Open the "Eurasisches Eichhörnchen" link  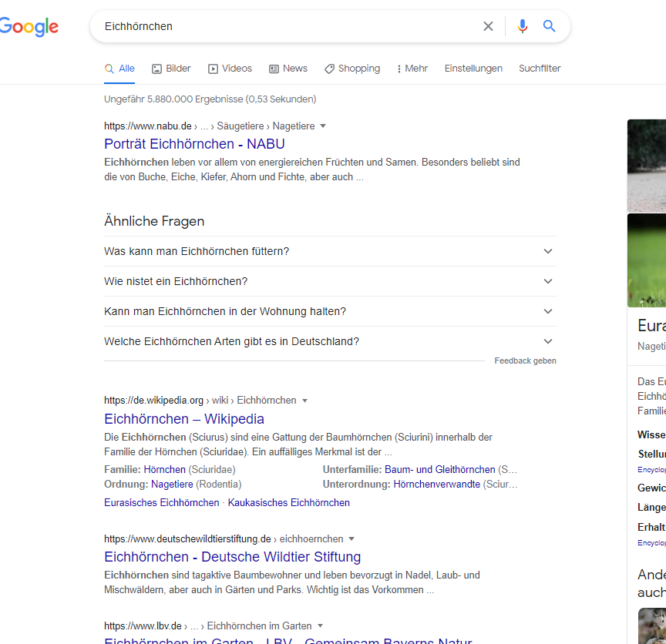click(x=160, y=501)
